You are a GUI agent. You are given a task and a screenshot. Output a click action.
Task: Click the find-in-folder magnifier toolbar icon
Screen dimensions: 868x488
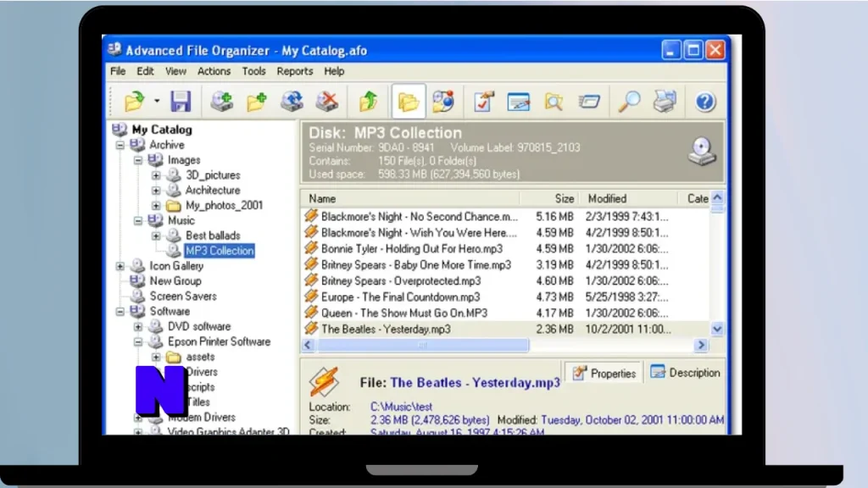click(x=554, y=102)
